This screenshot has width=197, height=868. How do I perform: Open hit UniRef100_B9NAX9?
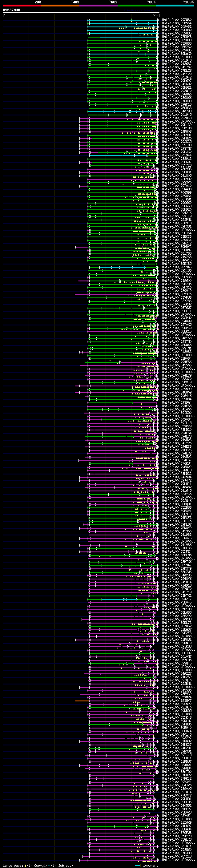[177, 54]
